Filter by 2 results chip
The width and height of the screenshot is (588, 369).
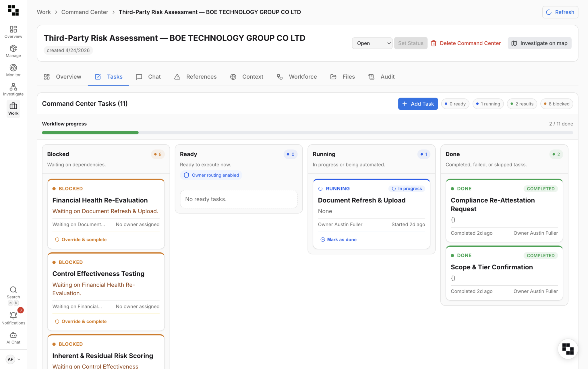tap(522, 104)
